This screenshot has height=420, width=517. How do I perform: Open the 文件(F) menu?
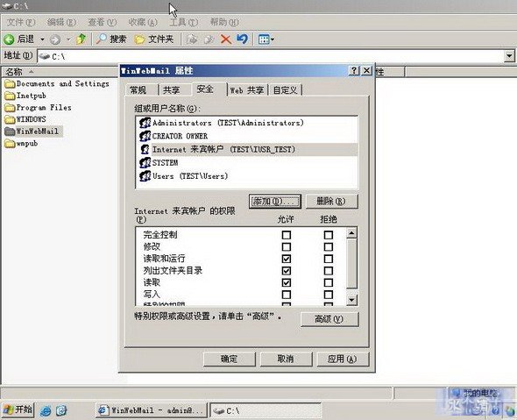click(x=21, y=23)
